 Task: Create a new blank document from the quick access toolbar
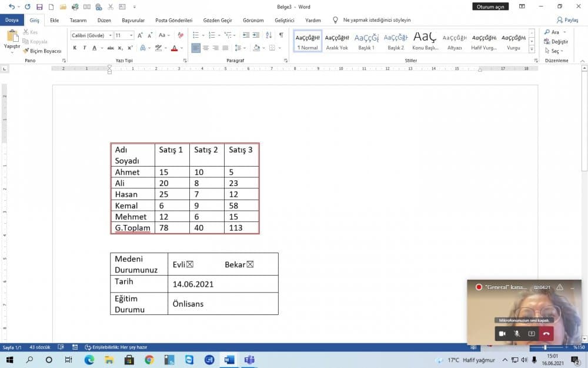[51, 6]
